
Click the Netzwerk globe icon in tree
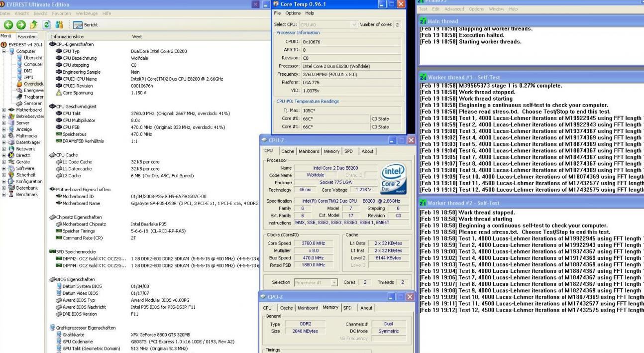(x=12, y=148)
